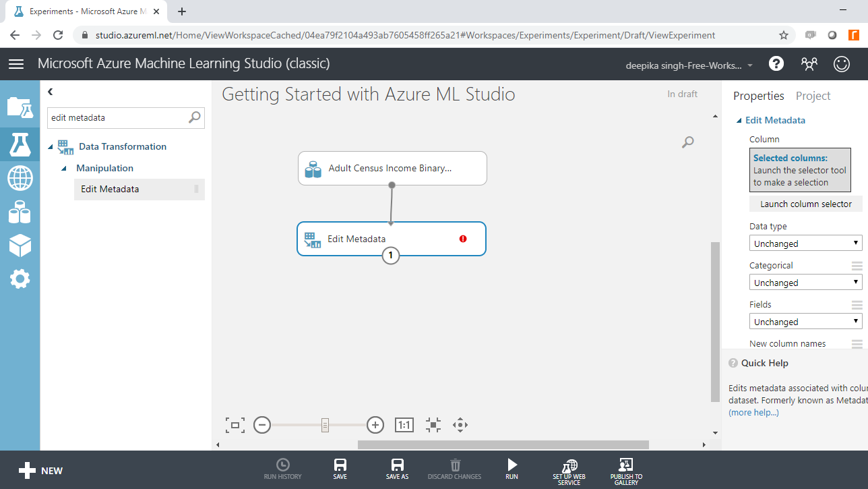Click the zoom in plus button
This screenshot has width=868, height=489.
[x=375, y=425]
